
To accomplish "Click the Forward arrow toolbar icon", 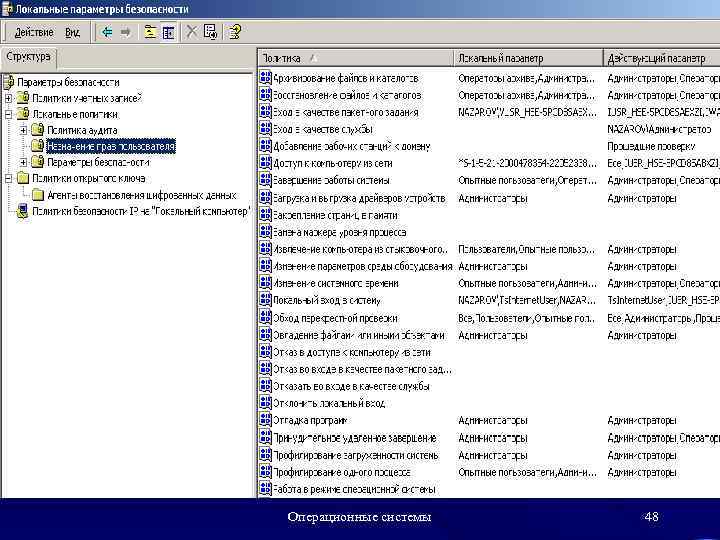I will tap(125, 32).
